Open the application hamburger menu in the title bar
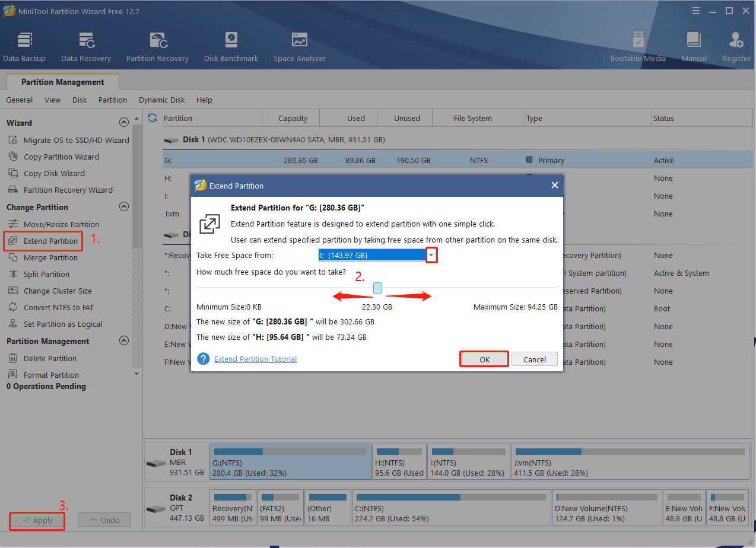Viewport: 756px width, 548px height. coord(695,11)
